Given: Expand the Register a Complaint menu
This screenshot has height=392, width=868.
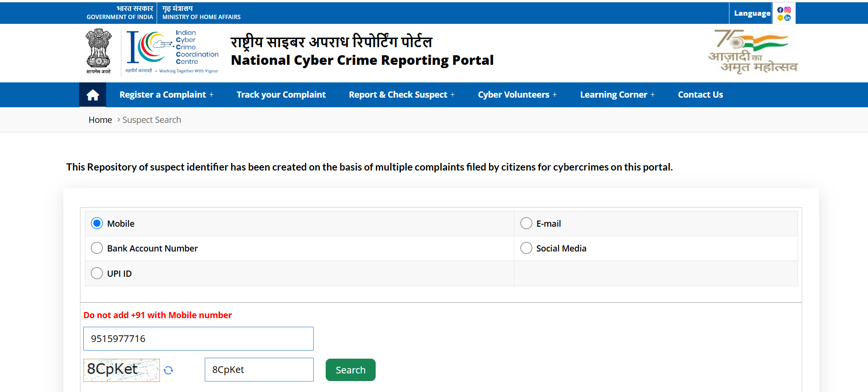Looking at the screenshot, I should point(166,95).
